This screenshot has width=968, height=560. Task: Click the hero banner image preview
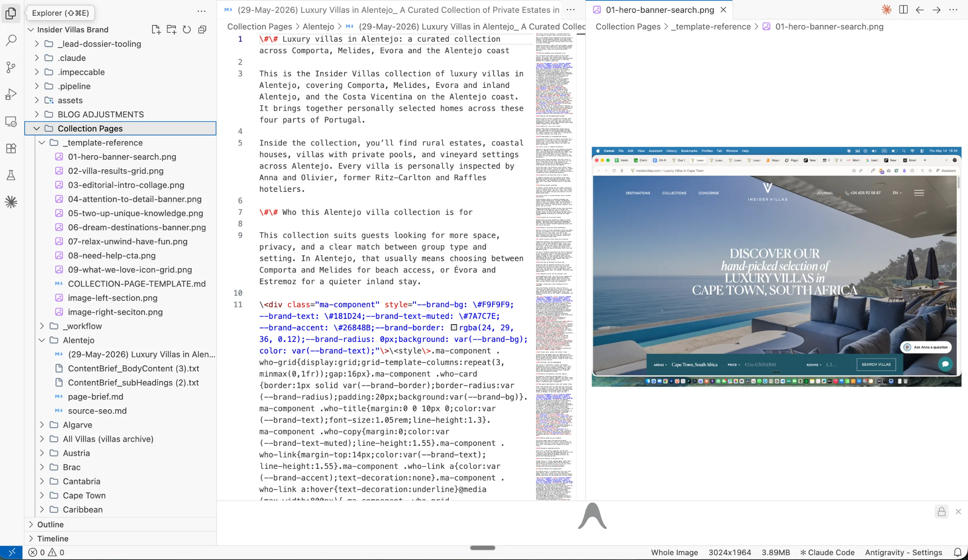(x=776, y=266)
